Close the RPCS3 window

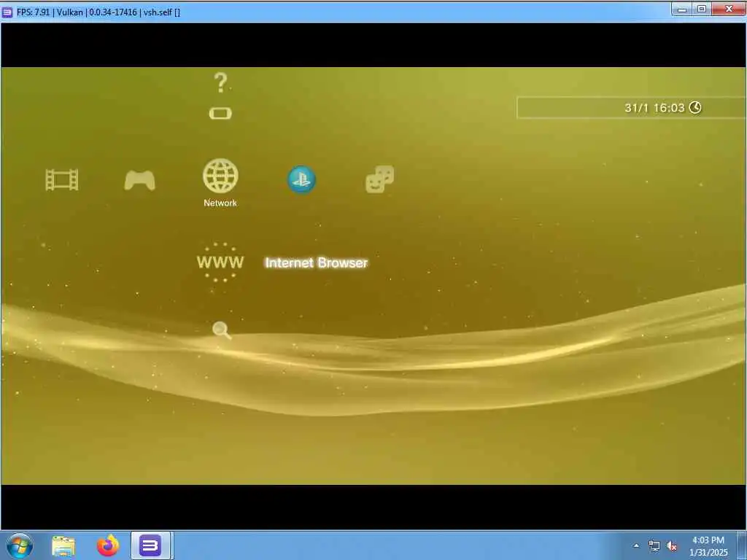(x=729, y=9)
